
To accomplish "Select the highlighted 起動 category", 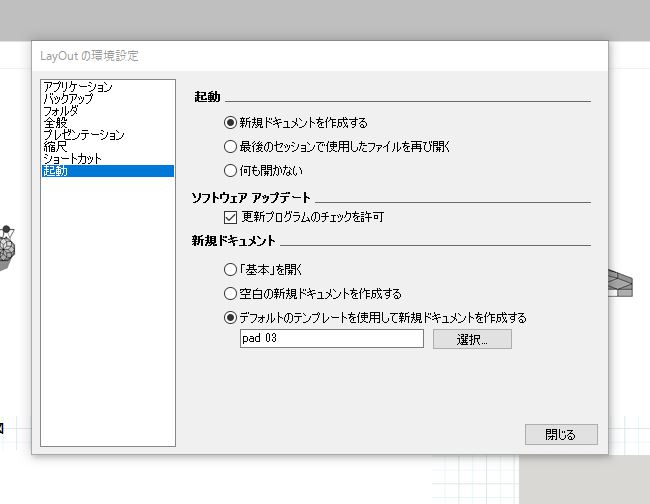I will coord(108,171).
